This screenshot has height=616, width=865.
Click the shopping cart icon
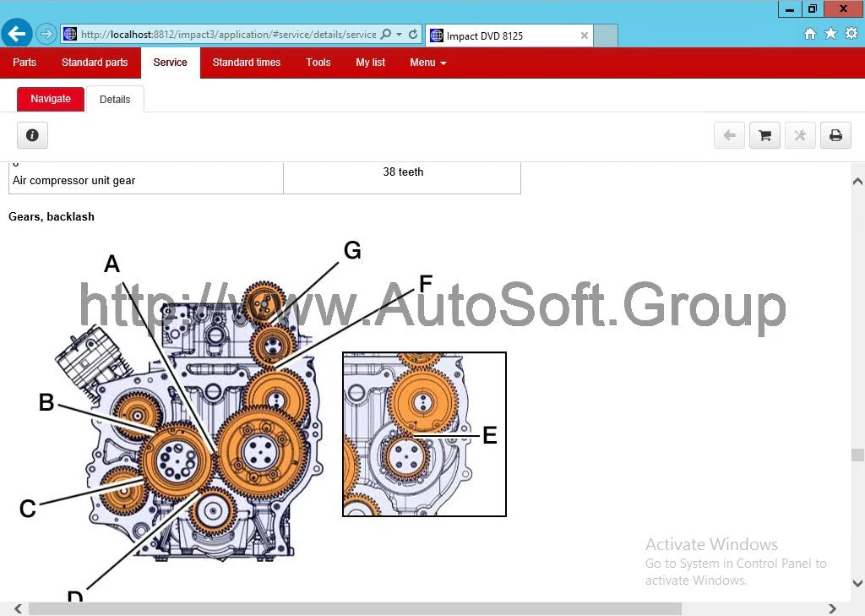[764, 135]
